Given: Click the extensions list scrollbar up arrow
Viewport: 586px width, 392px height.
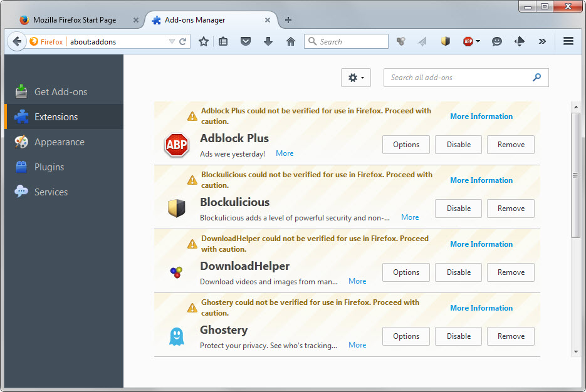Looking at the screenshot, I should coord(576,107).
